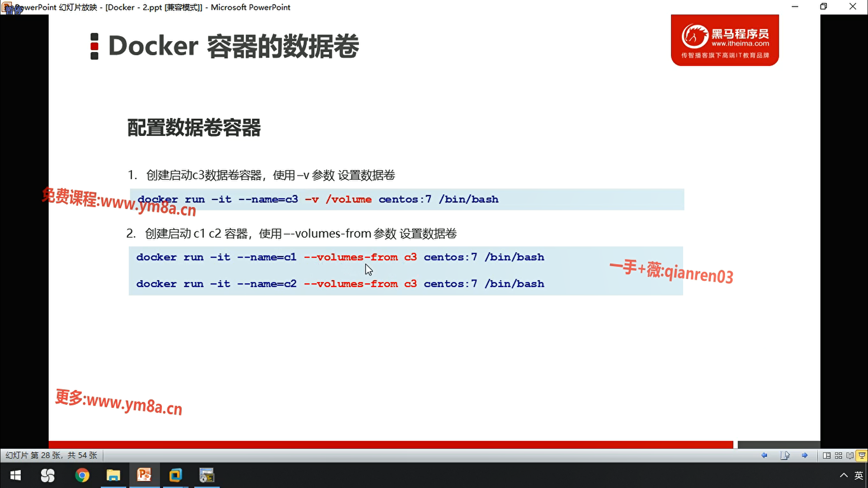
Task: Open VMware Workstation from taskbar
Action: (175, 475)
